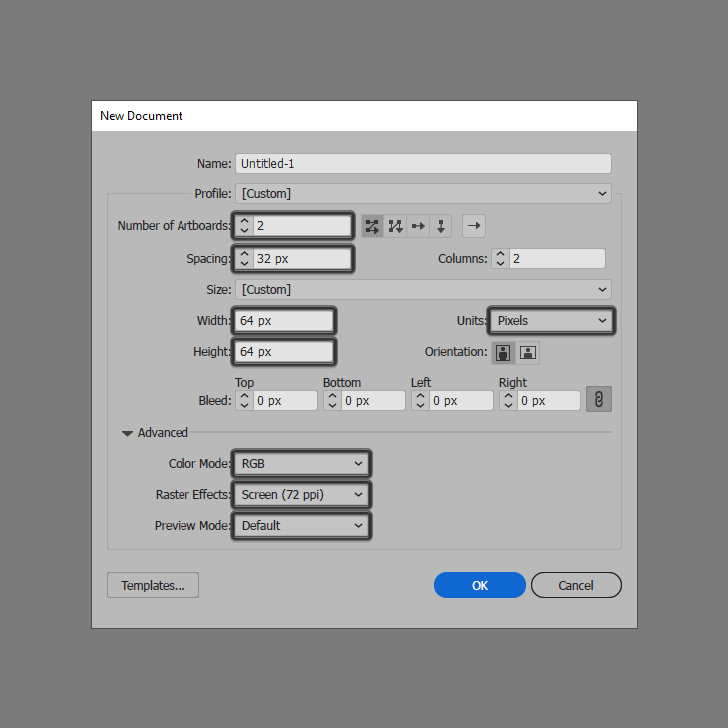Open the Profile dropdown

424,194
